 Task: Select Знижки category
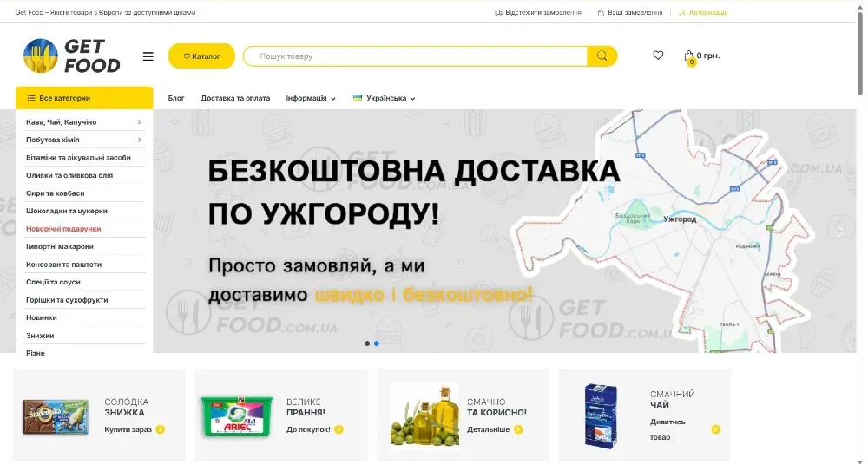[40, 335]
